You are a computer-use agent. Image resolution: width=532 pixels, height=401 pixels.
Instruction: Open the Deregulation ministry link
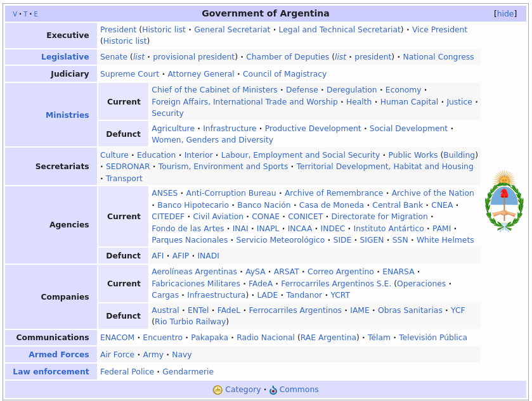(351, 90)
